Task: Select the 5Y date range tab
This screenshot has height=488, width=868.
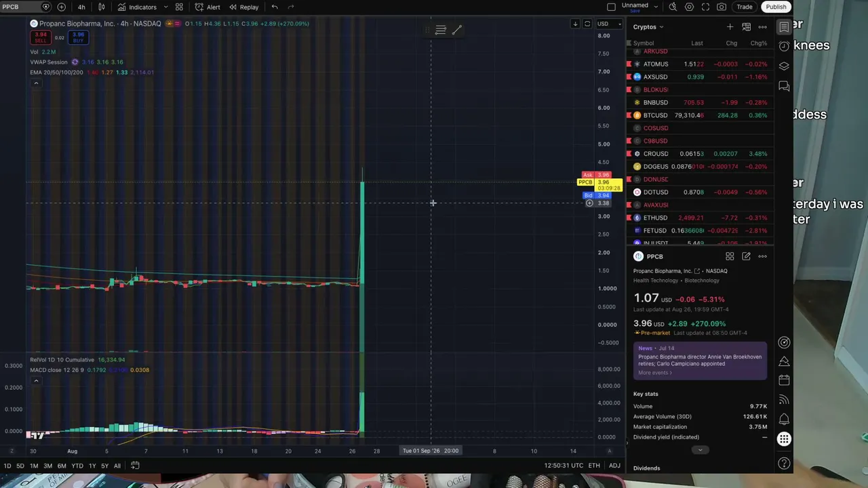Action: point(105,466)
